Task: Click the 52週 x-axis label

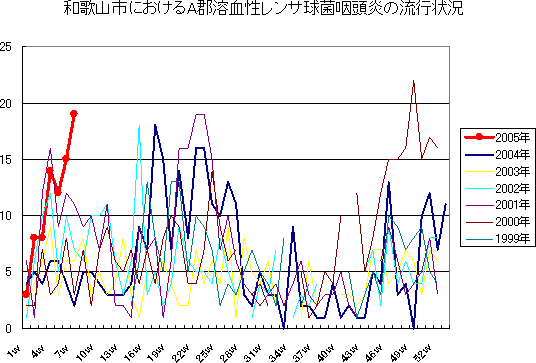Action: click(422, 353)
